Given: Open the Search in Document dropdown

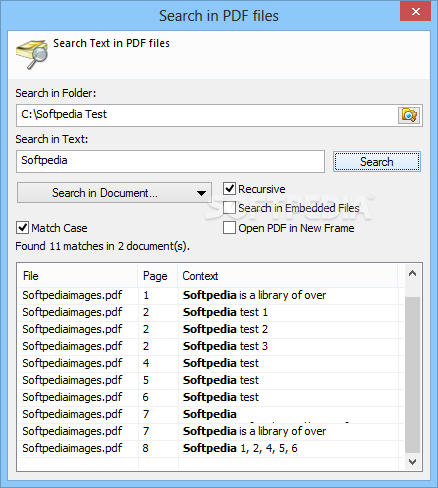Looking at the screenshot, I should 114,193.
